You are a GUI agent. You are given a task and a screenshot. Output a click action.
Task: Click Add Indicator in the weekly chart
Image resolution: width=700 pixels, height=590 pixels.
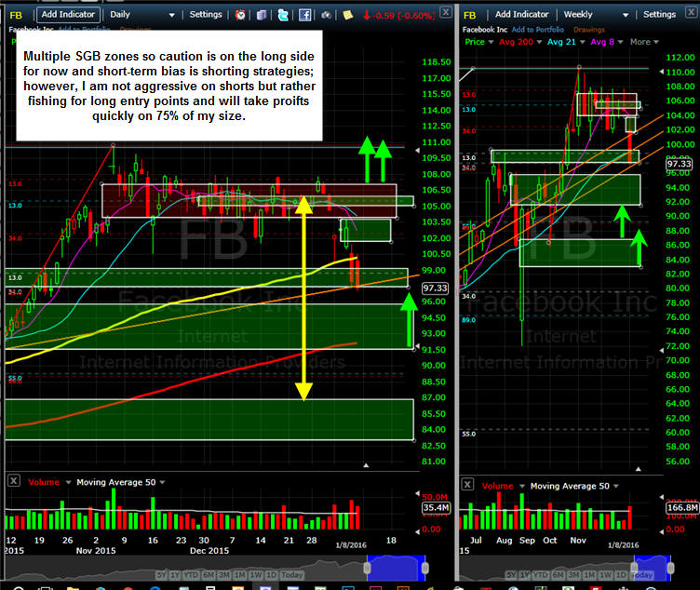[x=521, y=15]
